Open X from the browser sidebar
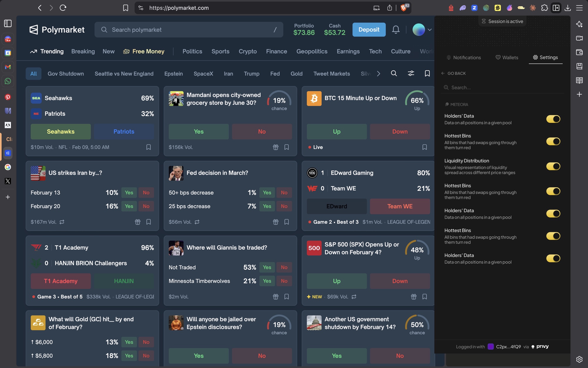Image resolution: width=588 pixels, height=368 pixels. coord(8,181)
